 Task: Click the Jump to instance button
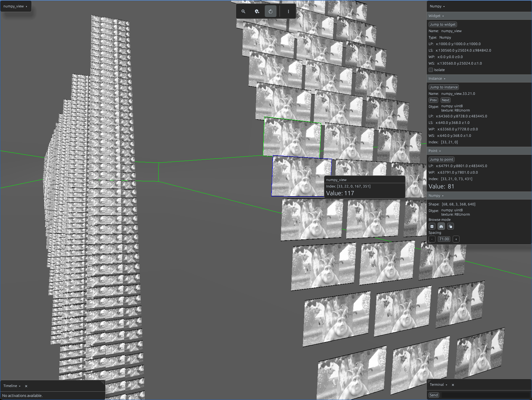click(x=443, y=87)
